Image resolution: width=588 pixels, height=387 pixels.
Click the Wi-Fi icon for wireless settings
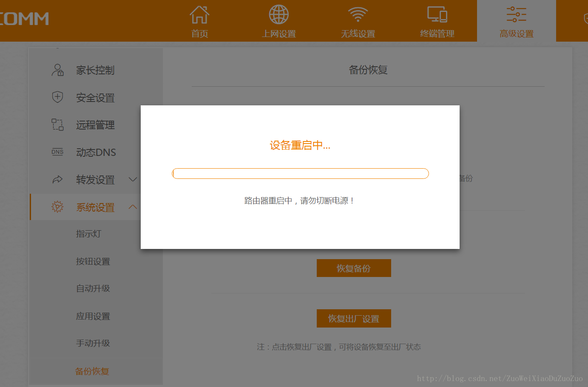[358, 14]
